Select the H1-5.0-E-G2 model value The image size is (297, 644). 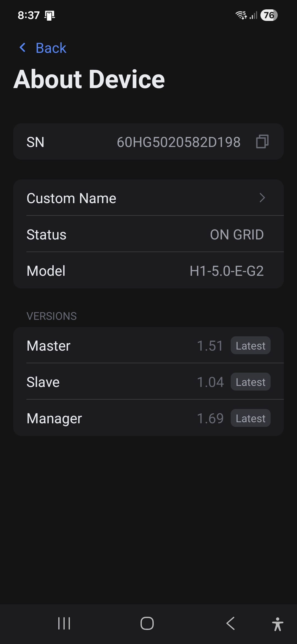227,271
